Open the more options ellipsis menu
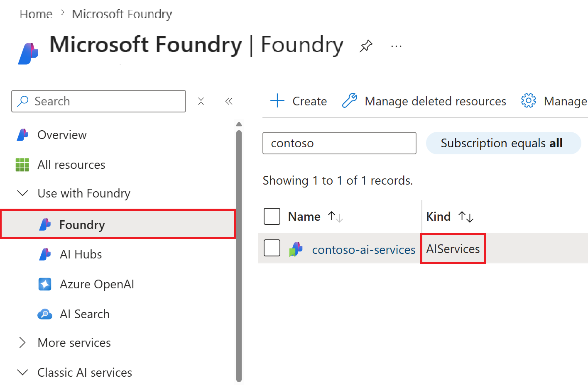 pyautogui.click(x=396, y=46)
